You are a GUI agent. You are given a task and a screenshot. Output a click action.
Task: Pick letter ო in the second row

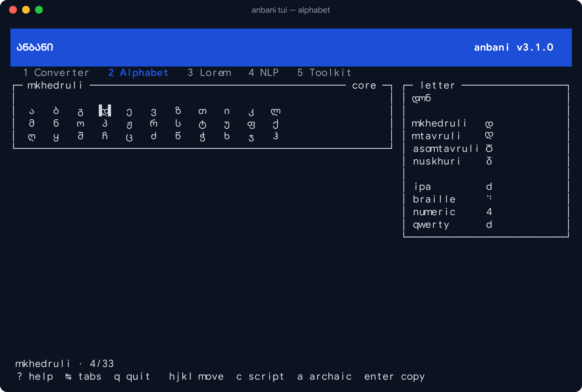[x=80, y=124]
